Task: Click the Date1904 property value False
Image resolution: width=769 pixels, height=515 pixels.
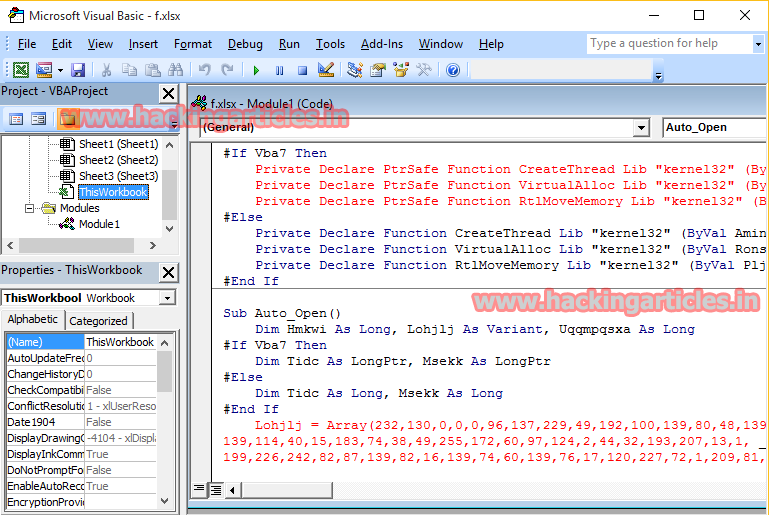Action: (121, 422)
